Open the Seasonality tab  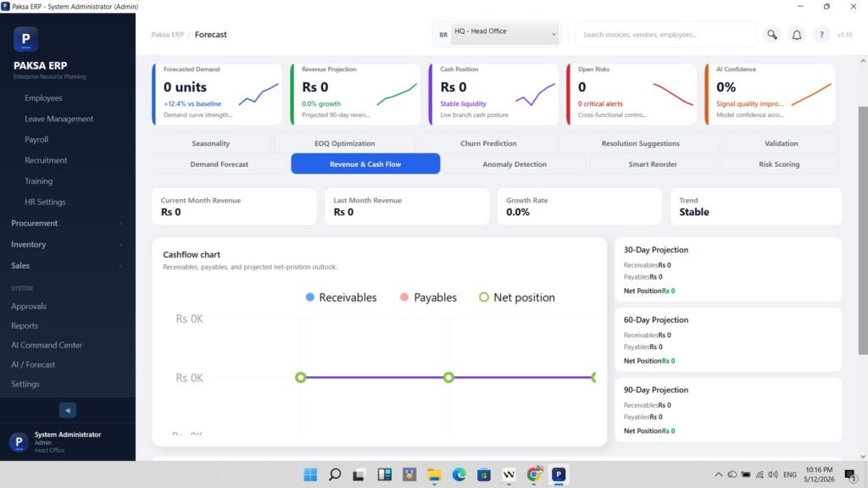coord(211,143)
